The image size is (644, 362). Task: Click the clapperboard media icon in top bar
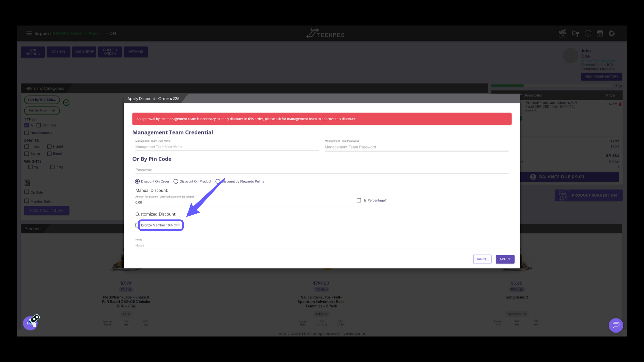point(562,33)
